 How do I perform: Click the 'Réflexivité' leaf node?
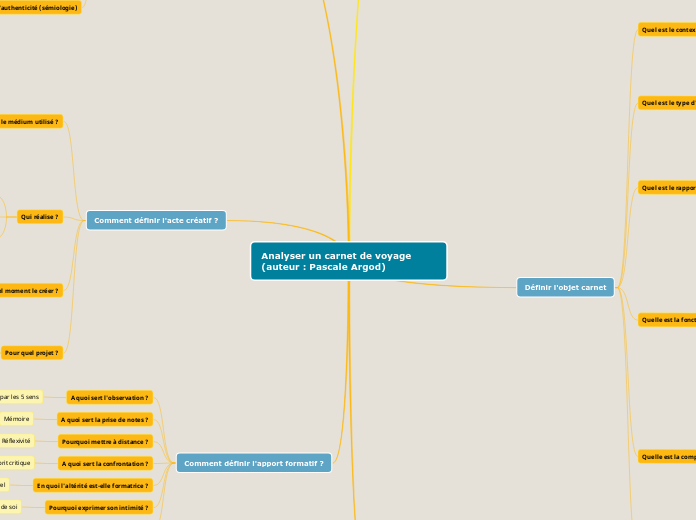17,441
